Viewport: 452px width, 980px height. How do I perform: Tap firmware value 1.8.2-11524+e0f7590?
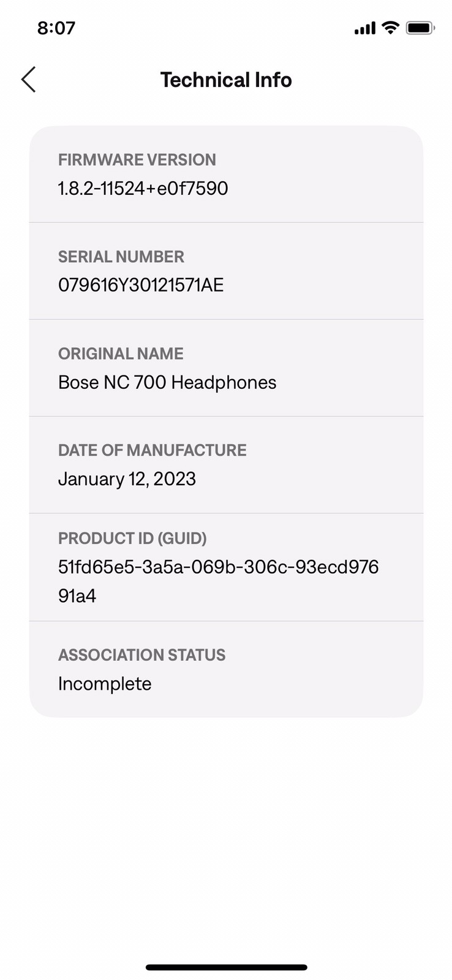pos(143,189)
